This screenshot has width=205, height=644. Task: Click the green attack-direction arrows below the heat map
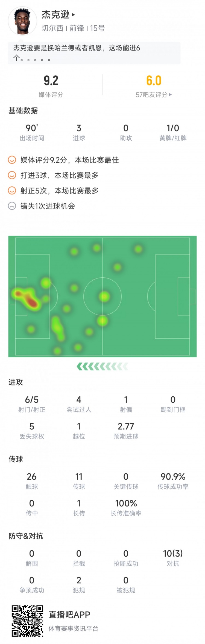102,366
